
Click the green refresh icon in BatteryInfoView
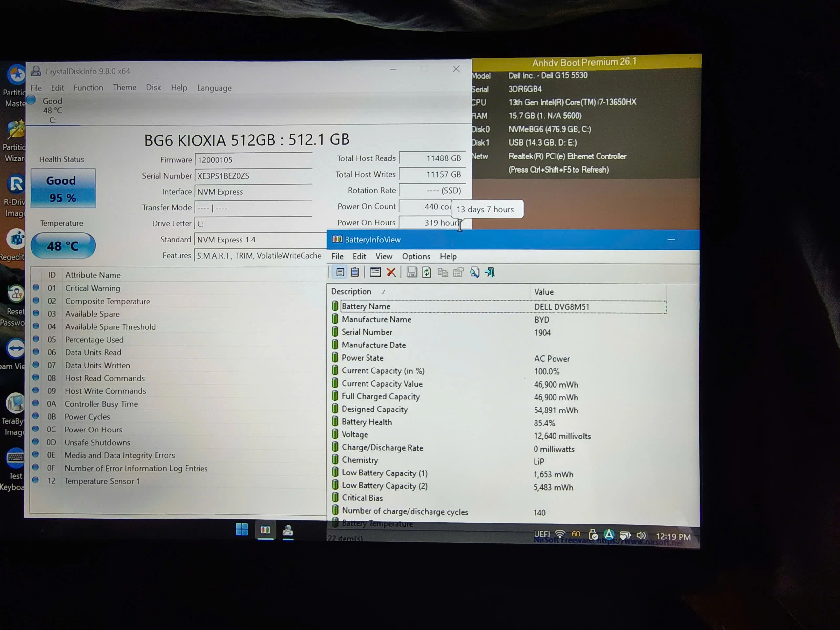coord(427,272)
